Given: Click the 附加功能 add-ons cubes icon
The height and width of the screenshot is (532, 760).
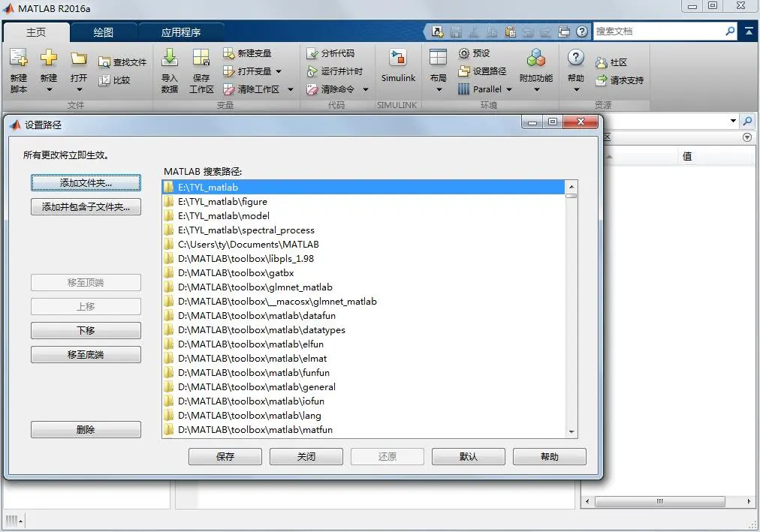Looking at the screenshot, I should [x=536, y=58].
